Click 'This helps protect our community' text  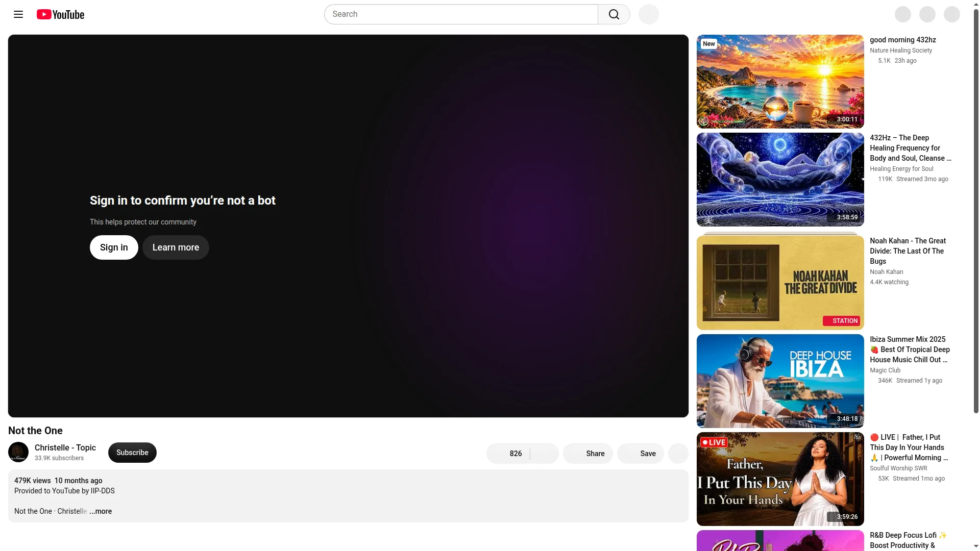click(x=143, y=222)
